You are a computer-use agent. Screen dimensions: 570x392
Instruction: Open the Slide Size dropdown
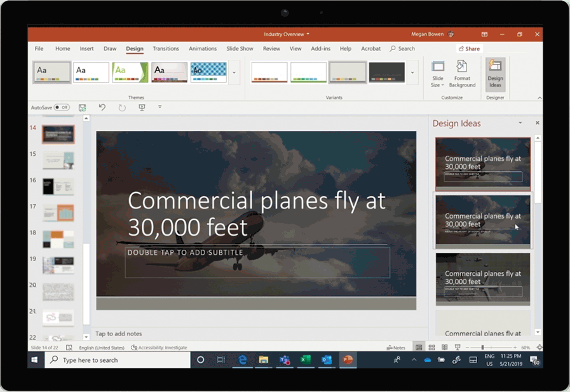(x=438, y=74)
